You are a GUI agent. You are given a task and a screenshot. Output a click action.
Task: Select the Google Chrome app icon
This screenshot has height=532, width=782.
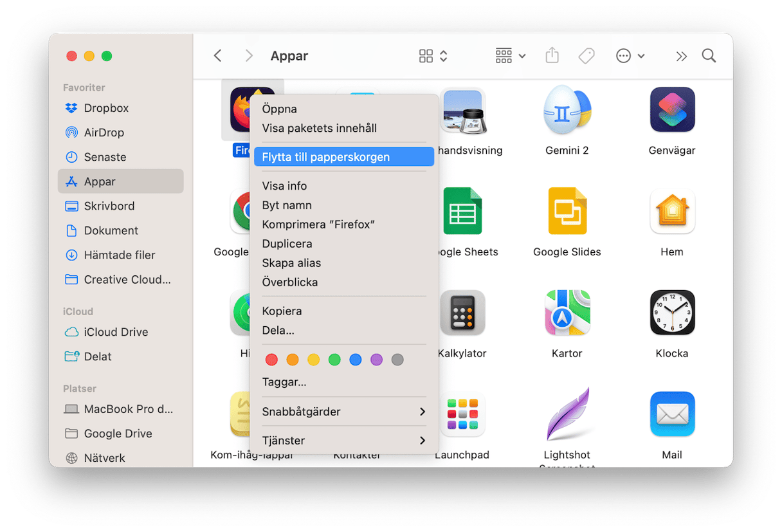click(240, 211)
